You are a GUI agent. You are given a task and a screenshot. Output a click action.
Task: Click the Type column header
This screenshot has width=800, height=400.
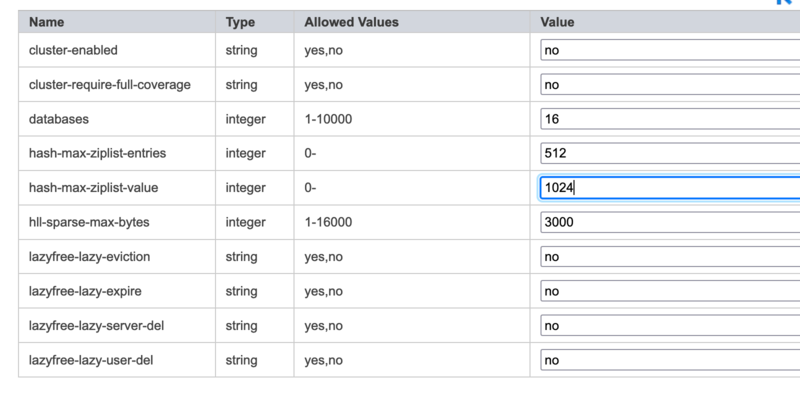coord(240,22)
